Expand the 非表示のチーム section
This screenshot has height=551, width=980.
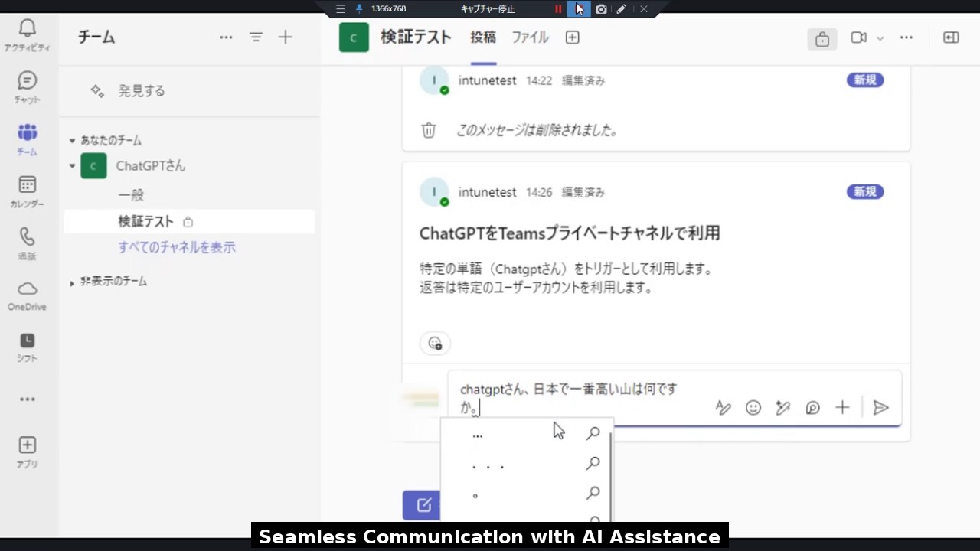tap(72, 282)
